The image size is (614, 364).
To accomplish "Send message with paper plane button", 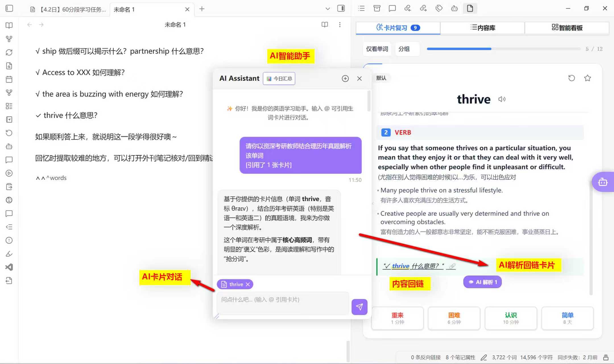I will 359,307.
